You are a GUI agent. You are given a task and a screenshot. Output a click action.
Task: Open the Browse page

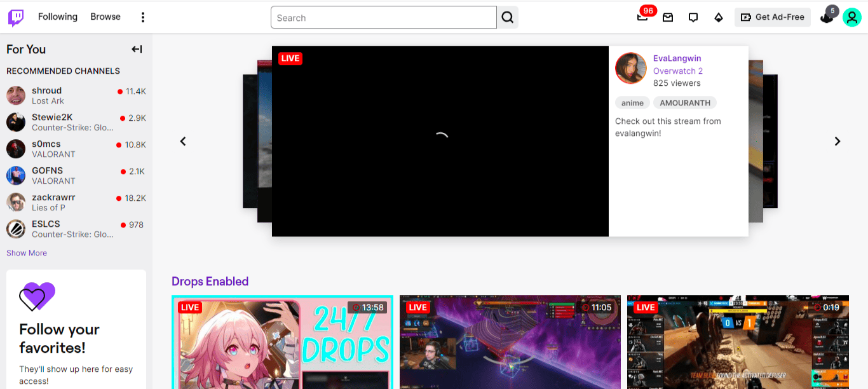105,17
